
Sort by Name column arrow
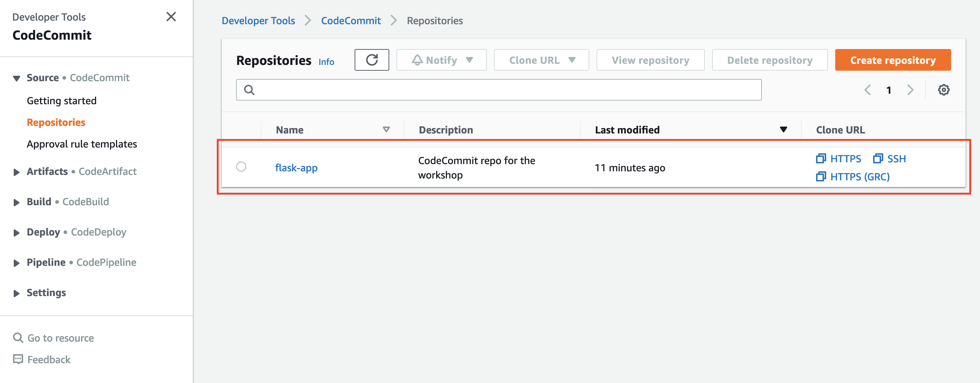(386, 130)
